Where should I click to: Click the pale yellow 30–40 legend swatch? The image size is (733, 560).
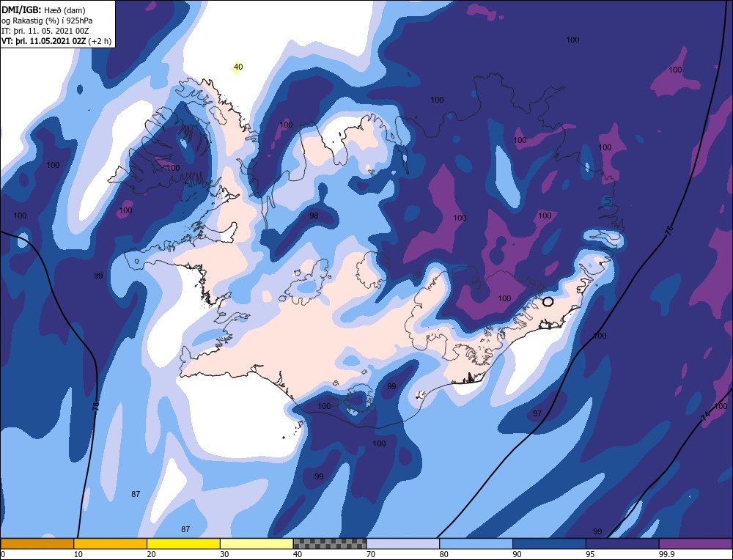click(x=257, y=544)
